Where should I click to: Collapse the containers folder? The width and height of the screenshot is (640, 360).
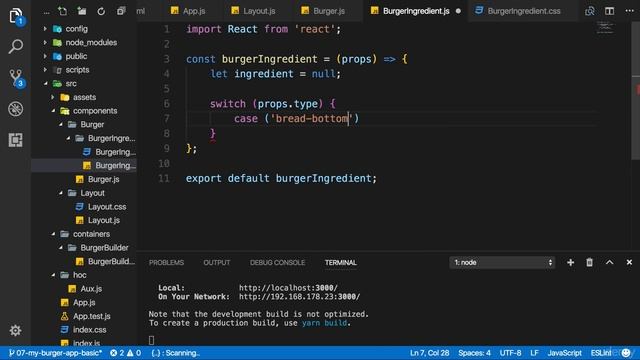coord(53,234)
